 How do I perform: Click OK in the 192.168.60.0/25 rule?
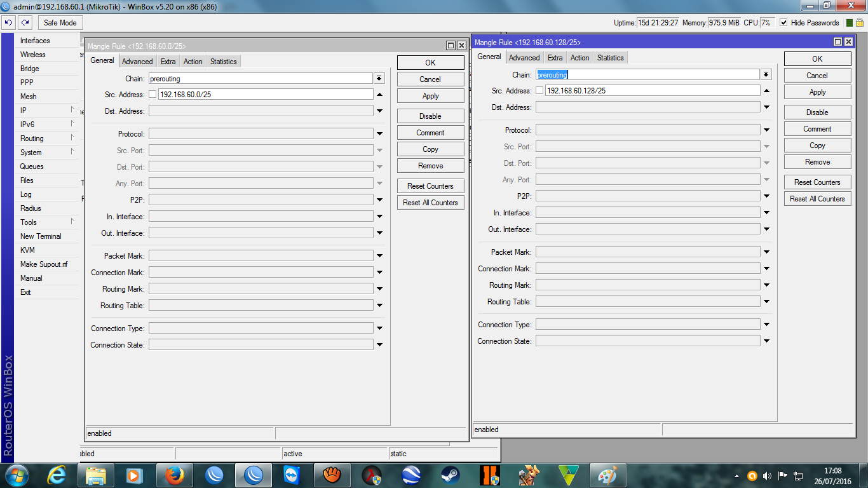431,63
